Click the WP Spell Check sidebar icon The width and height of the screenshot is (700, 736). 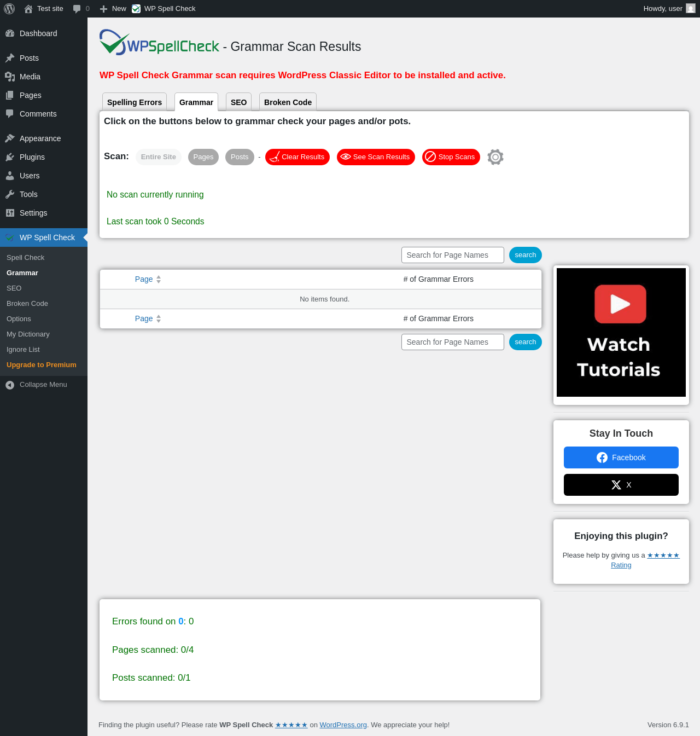coord(10,237)
